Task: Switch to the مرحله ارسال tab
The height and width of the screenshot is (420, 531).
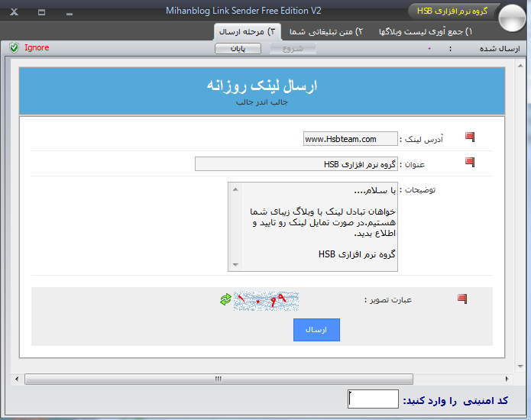Action: click(247, 32)
